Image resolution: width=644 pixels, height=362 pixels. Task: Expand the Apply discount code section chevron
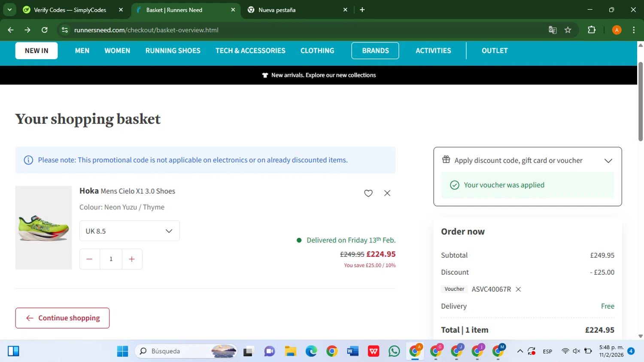point(608,161)
